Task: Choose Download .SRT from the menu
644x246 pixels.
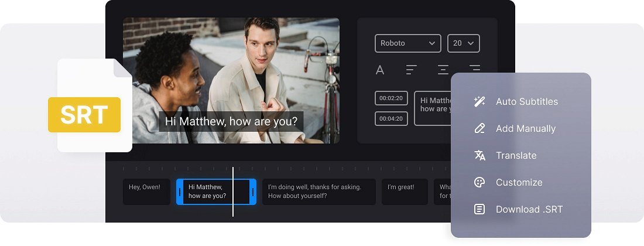Action: click(529, 209)
